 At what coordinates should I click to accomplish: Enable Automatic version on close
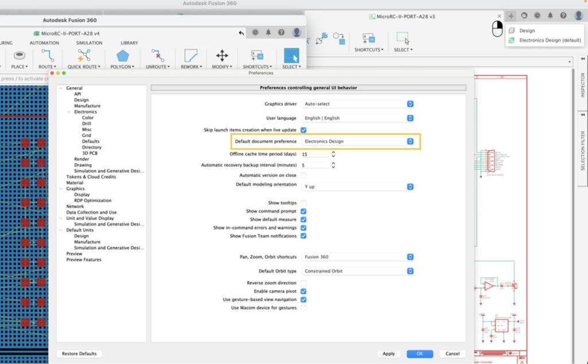coord(303,175)
